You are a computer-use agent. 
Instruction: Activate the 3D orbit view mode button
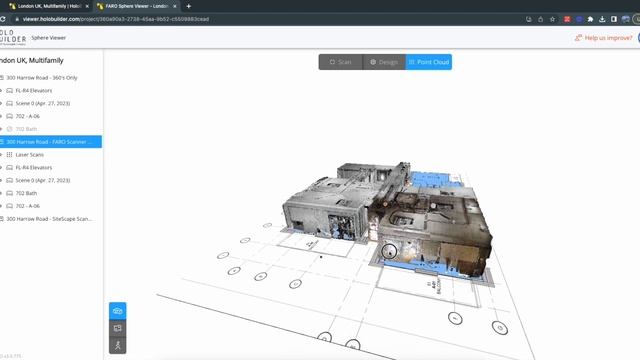click(x=118, y=311)
